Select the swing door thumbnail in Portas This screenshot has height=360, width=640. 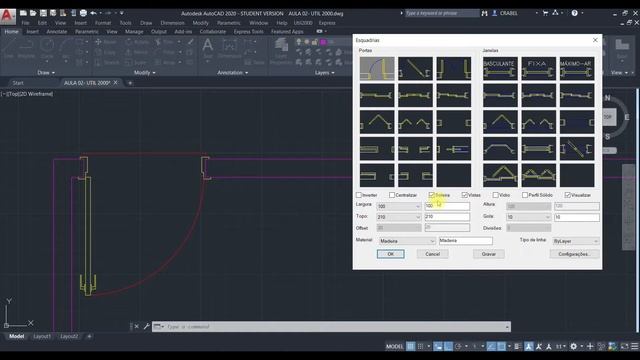click(x=377, y=68)
